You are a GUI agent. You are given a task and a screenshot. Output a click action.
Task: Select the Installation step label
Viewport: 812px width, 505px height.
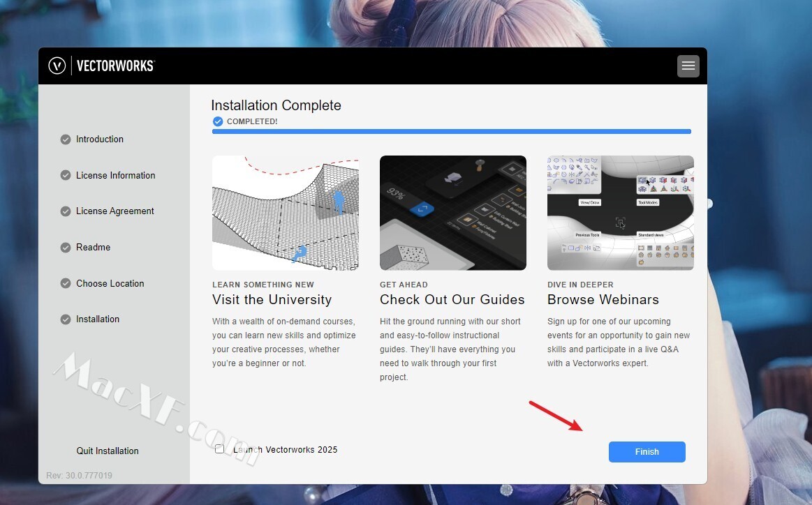point(97,319)
